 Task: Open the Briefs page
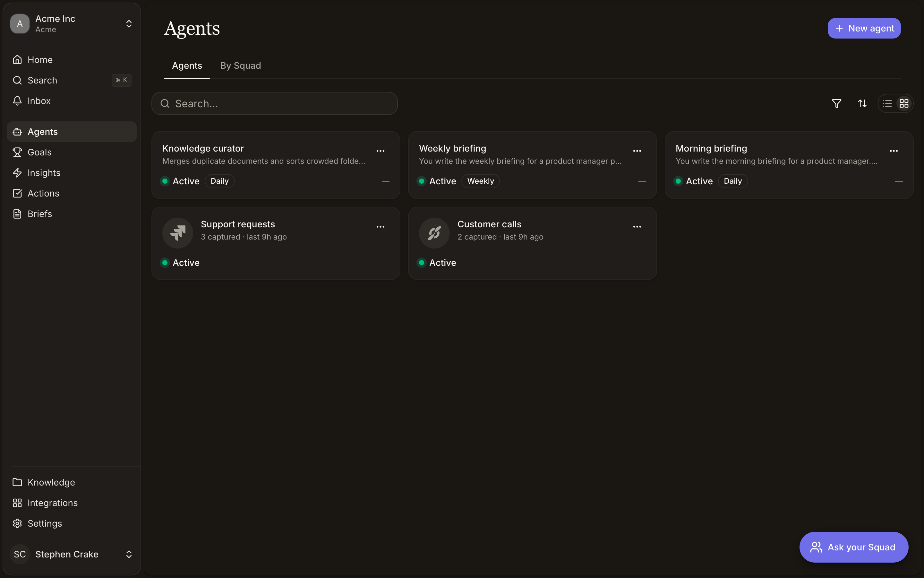coord(72,214)
